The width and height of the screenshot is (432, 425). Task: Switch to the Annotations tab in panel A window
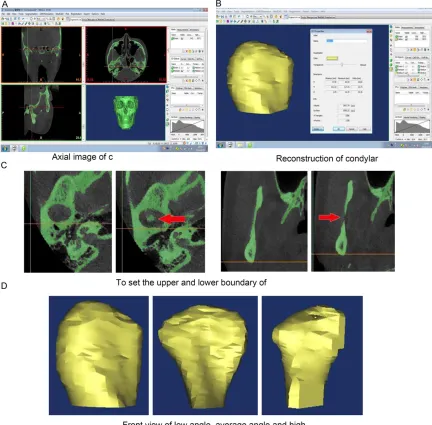click(194, 30)
